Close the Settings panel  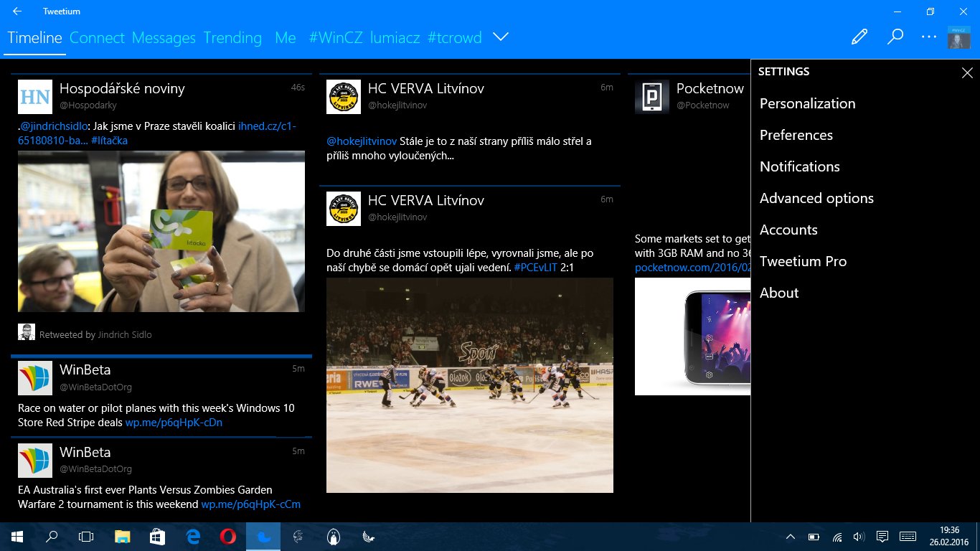967,72
